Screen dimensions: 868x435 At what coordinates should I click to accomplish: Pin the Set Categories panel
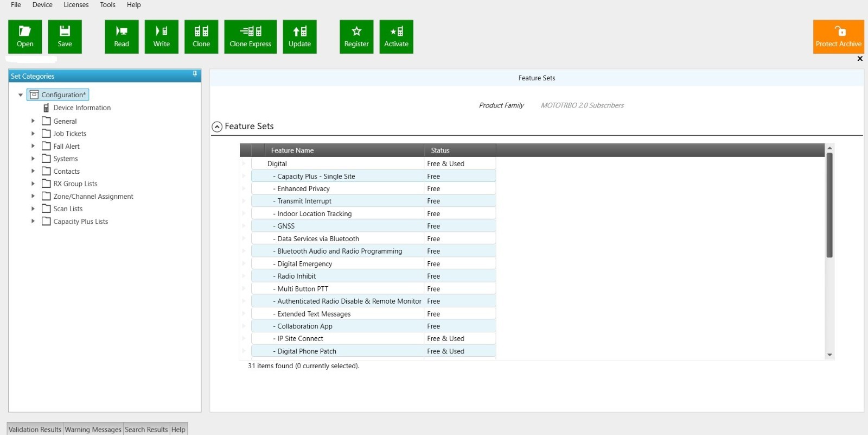point(195,74)
